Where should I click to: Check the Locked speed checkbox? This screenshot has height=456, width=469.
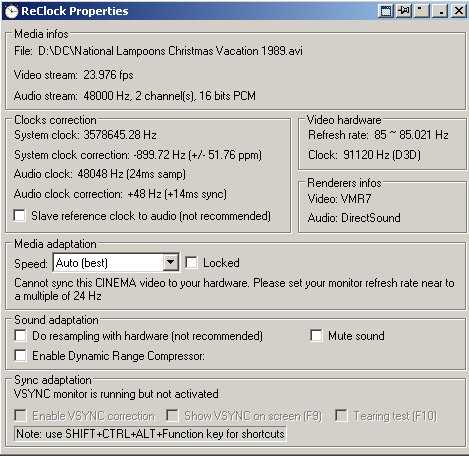point(191,262)
